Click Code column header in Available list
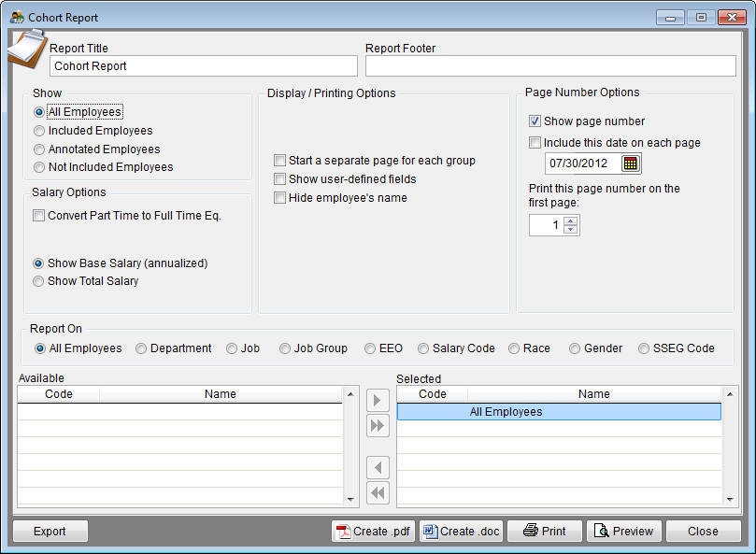 pyautogui.click(x=58, y=394)
